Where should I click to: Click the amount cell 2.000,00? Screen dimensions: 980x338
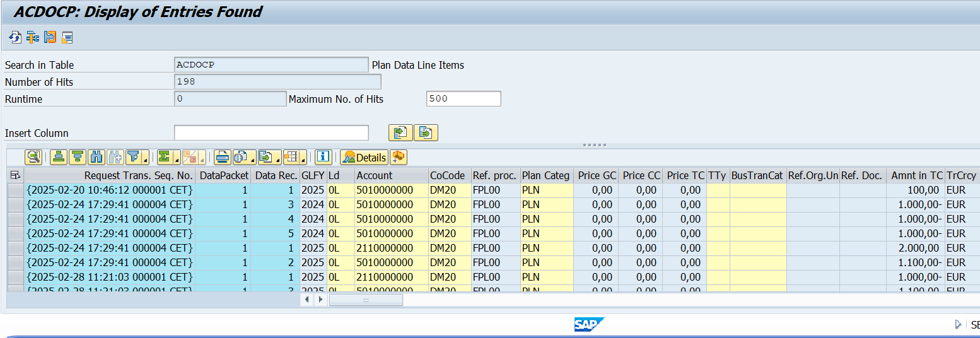(916, 248)
